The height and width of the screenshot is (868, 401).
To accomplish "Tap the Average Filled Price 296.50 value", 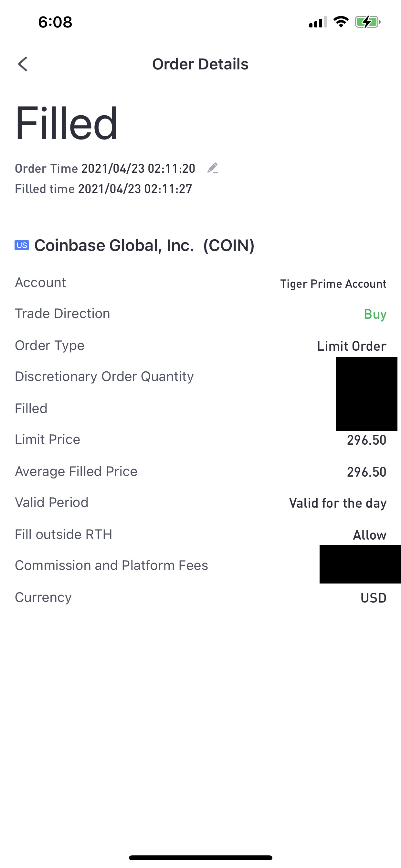I will [x=367, y=472].
